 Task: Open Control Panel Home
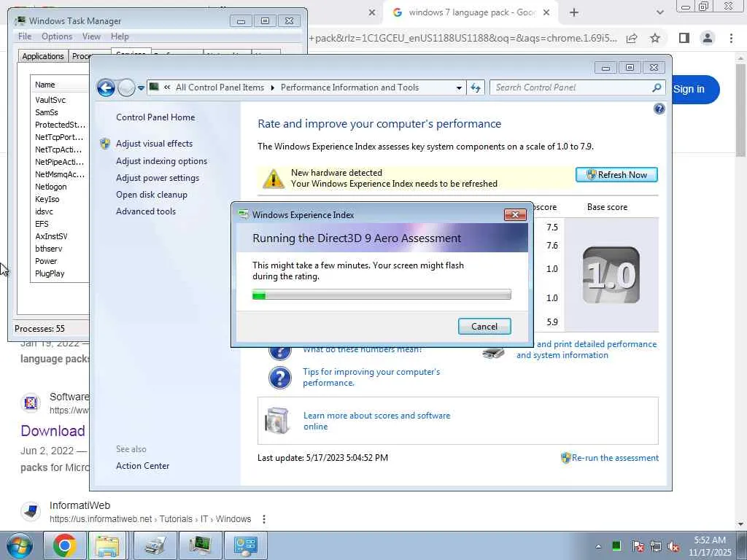click(x=155, y=117)
